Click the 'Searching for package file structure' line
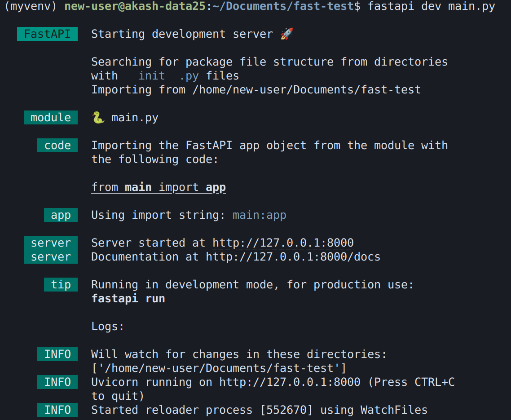The width and height of the screenshot is (511, 420). [x=269, y=62]
